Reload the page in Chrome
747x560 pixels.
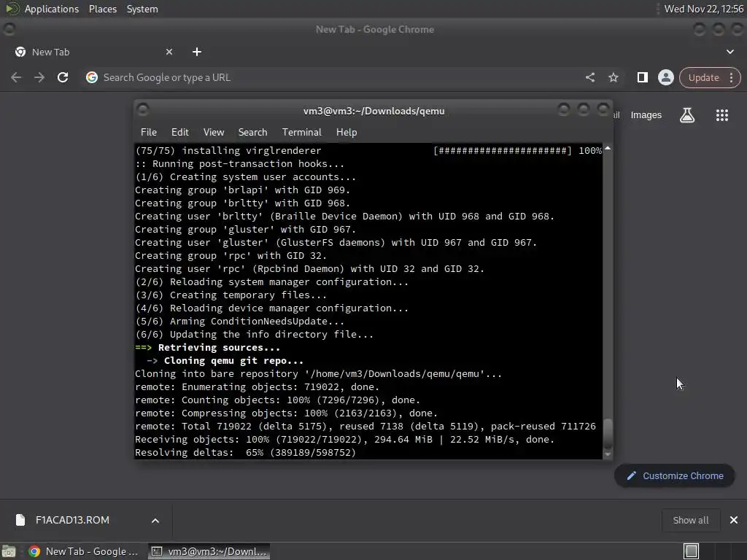tap(63, 77)
